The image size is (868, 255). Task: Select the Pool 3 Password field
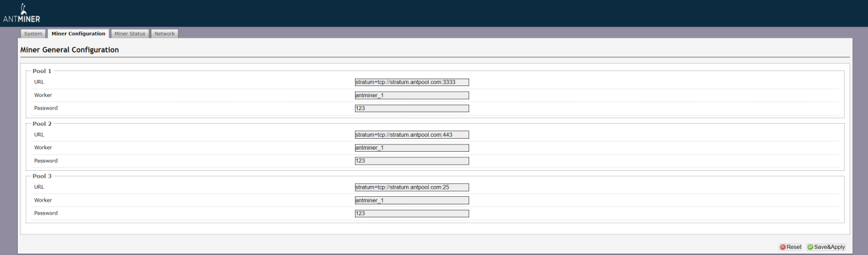pyautogui.click(x=412, y=213)
